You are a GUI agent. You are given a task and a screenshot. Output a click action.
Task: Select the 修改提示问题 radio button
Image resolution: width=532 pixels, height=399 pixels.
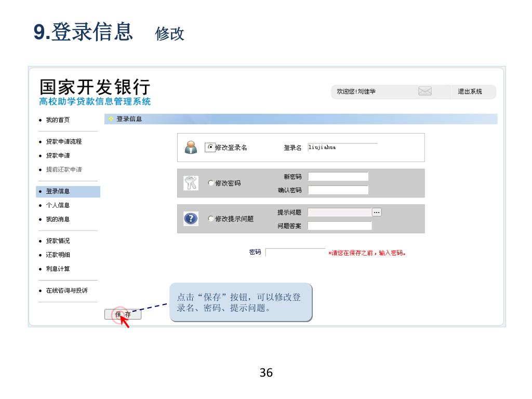coord(211,219)
